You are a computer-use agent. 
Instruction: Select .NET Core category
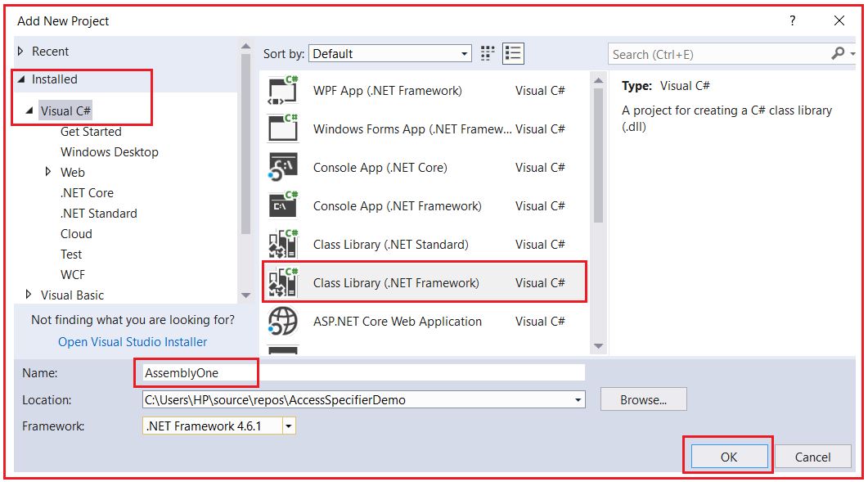click(x=87, y=193)
